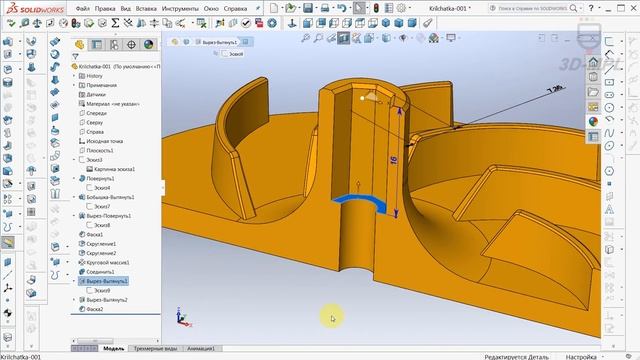Click the Normal To view icon
The height and width of the screenshot is (360, 640).
pyautogui.click(x=292, y=23)
